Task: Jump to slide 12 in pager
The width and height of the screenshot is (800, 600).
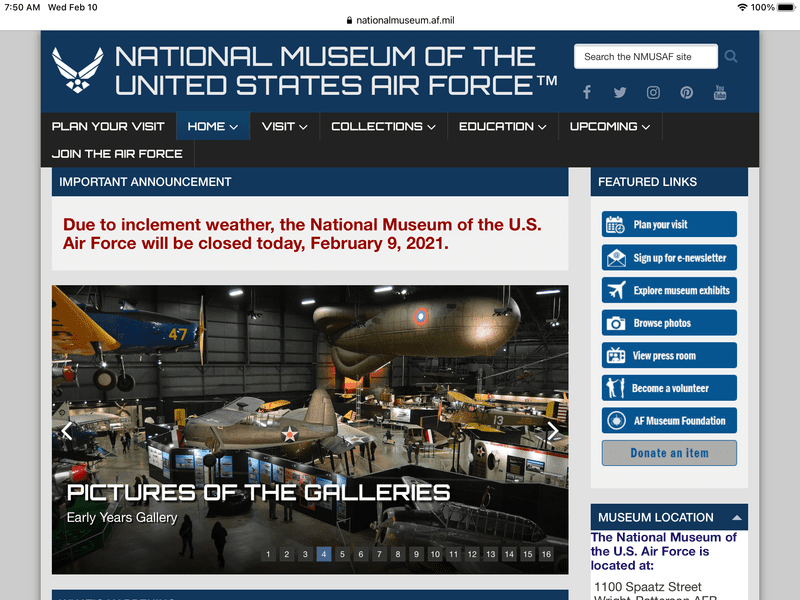Action: (472, 554)
